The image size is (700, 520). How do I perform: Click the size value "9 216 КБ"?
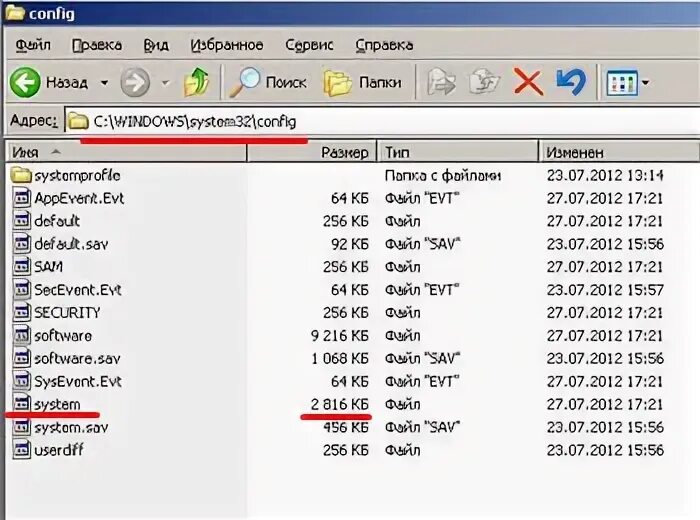pos(340,336)
